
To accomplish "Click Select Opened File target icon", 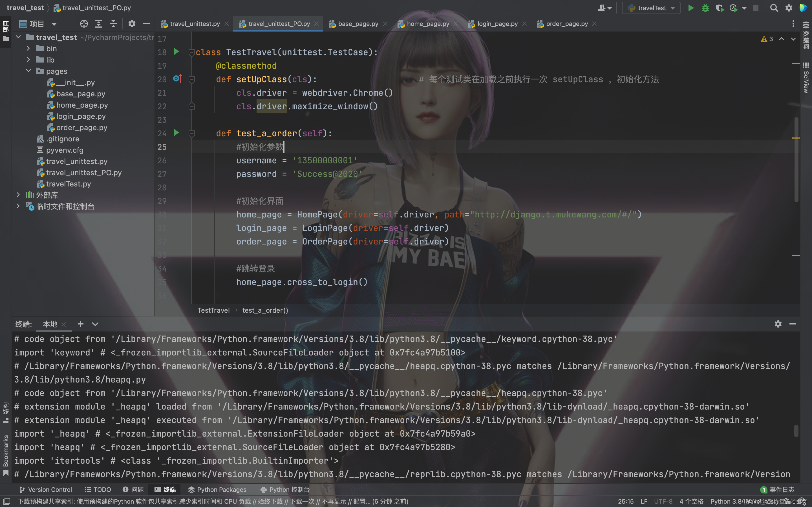I will click(x=84, y=24).
